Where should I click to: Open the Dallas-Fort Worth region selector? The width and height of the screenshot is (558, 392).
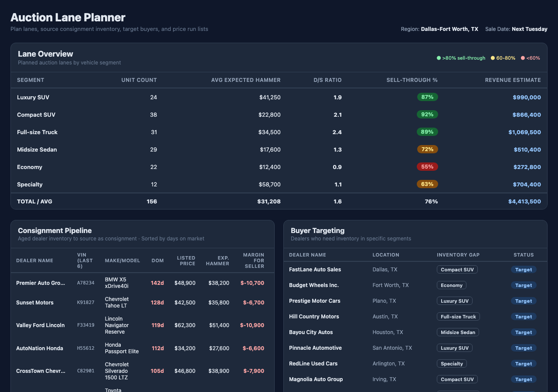click(x=449, y=29)
